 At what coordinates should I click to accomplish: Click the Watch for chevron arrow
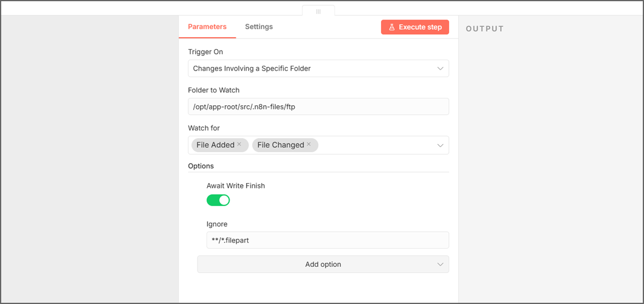point(440,145)
